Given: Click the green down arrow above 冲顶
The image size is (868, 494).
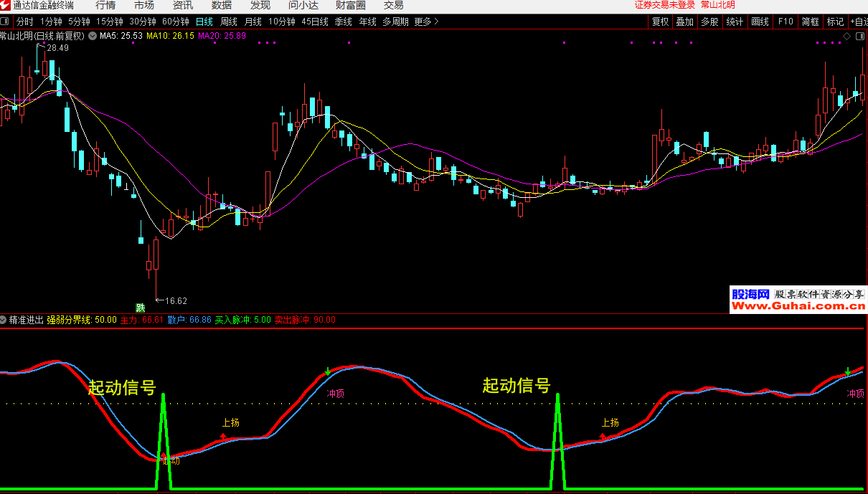Looking at the screenshot, I should 328,371.
